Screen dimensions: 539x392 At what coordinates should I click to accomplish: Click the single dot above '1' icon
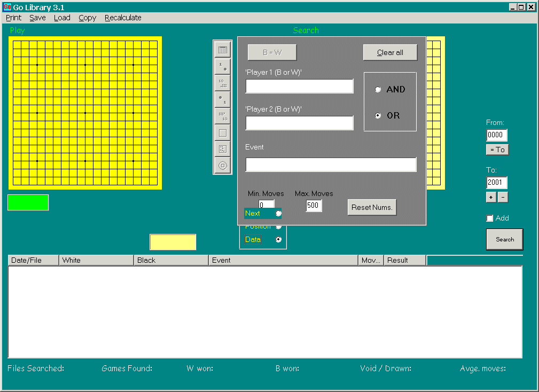223,99
